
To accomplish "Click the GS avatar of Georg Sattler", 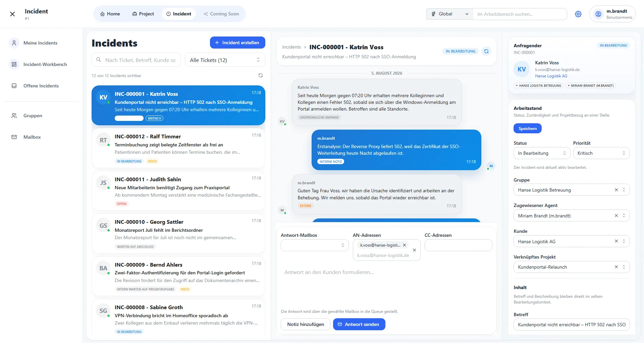I will [103, 226].
